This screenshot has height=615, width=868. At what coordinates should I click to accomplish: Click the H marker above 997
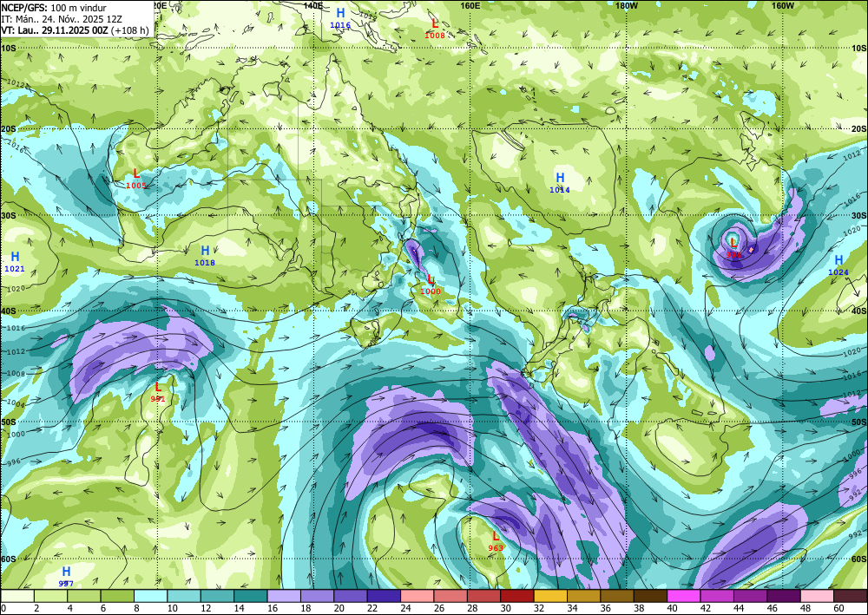[66, 572]
